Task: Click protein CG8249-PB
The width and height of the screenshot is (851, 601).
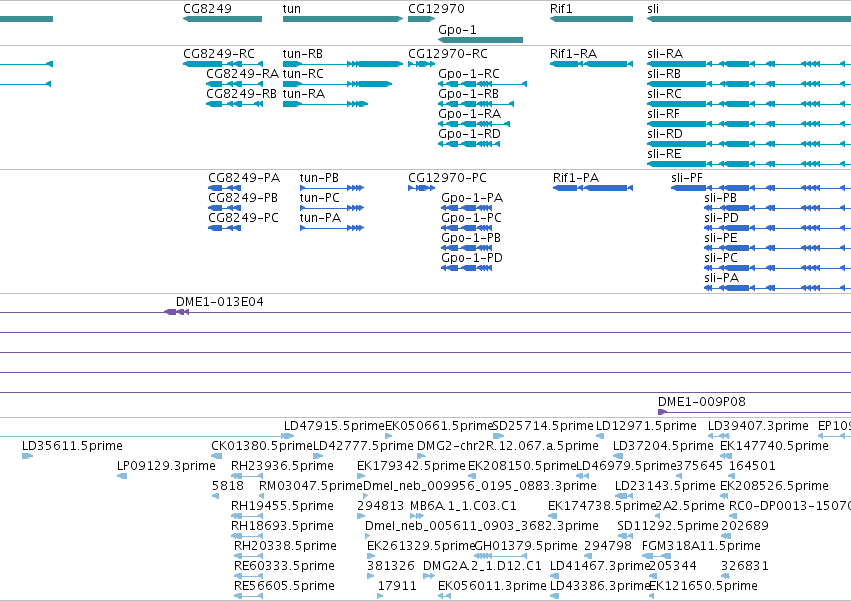Action: tap(225, 208)
